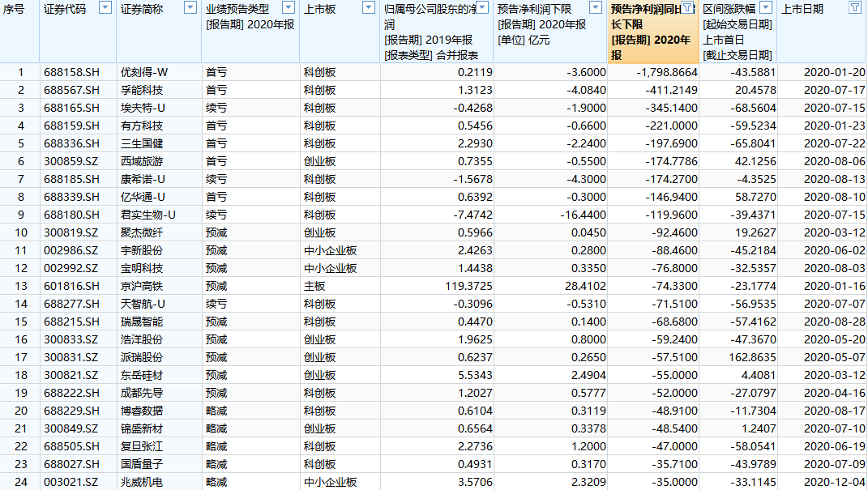Click the net profit value -7.4742
Image resolution: width=868 pixels, height=490 pixels.
pos(472,215)
